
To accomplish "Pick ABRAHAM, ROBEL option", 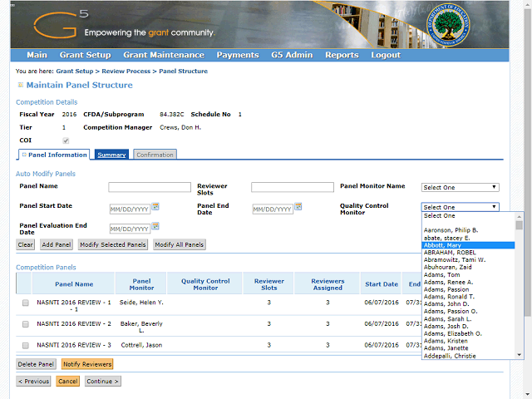I will [468, 253].
